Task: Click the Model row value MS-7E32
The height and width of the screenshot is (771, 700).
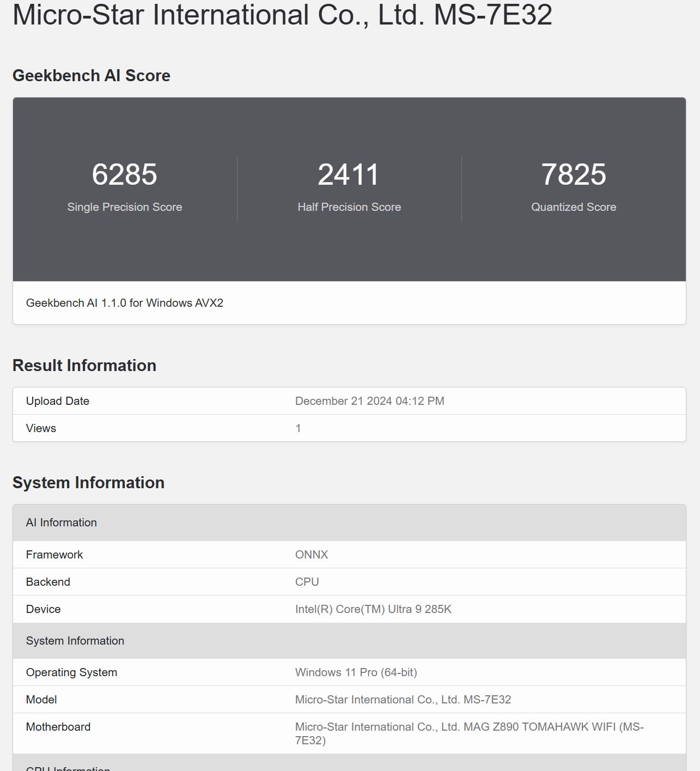Action: [x=403, y=700]
